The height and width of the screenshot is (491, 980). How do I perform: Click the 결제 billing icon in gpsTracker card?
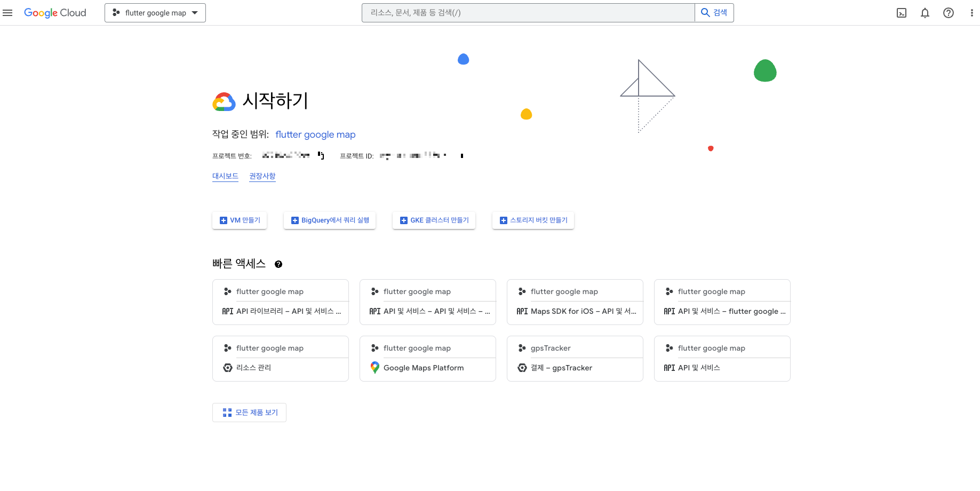point(522,368)
